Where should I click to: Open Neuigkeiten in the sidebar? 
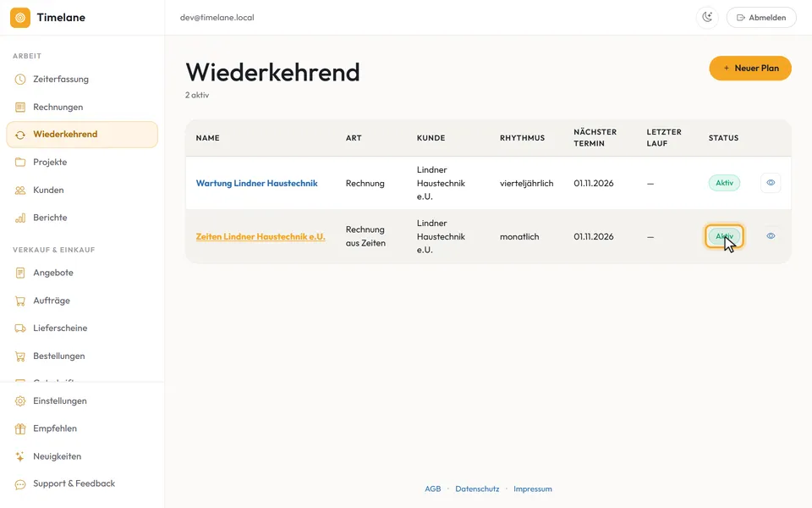pos(82,456)
